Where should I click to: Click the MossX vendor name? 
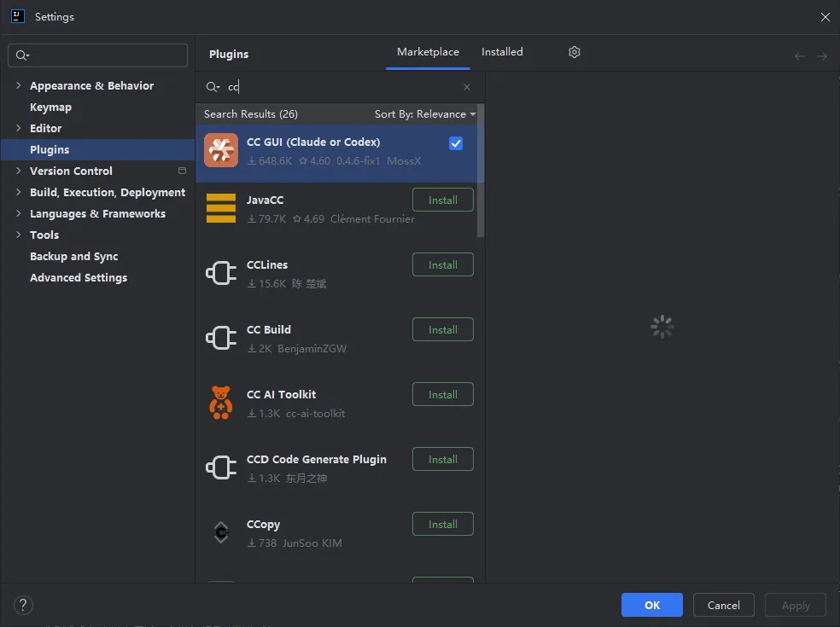[404, 160]
